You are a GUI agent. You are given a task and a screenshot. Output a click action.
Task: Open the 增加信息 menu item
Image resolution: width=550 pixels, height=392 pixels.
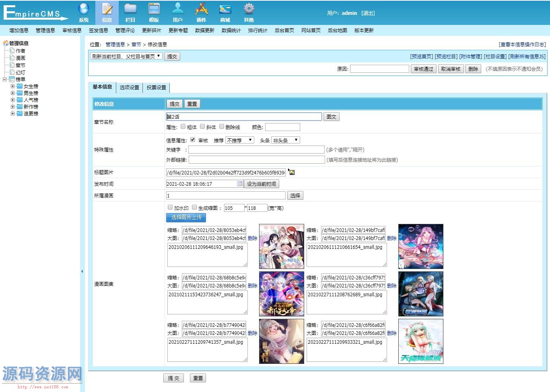[19, 31]
